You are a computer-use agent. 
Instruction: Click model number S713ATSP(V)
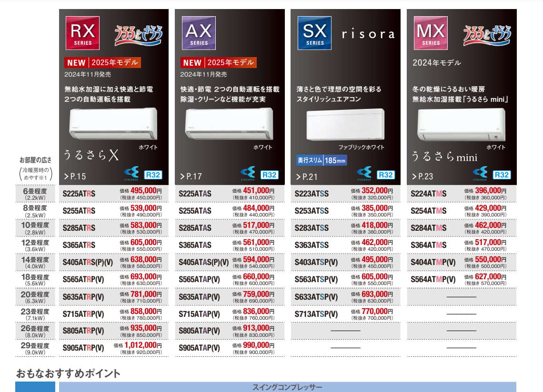point(316,314)
